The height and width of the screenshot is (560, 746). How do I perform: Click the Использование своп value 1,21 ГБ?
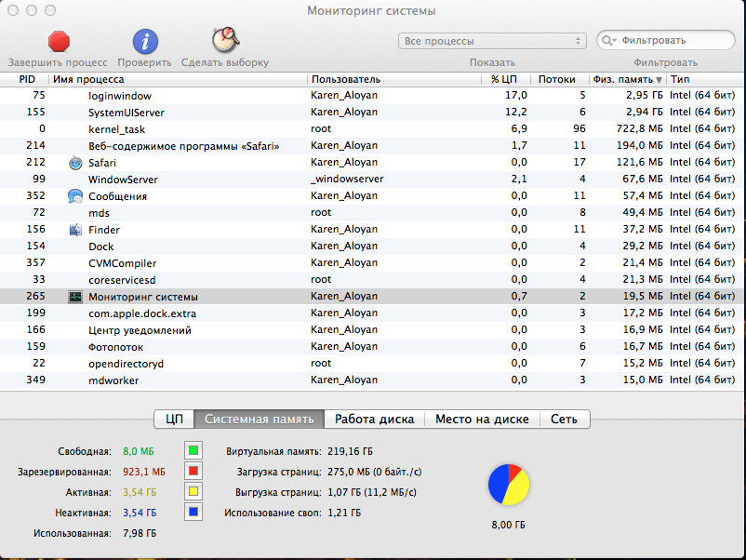344,513
